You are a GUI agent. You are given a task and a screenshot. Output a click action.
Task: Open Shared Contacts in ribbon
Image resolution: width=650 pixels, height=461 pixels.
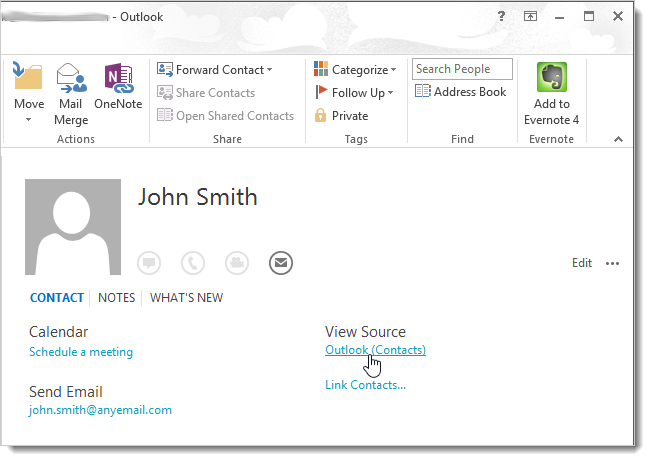point(226,116)
